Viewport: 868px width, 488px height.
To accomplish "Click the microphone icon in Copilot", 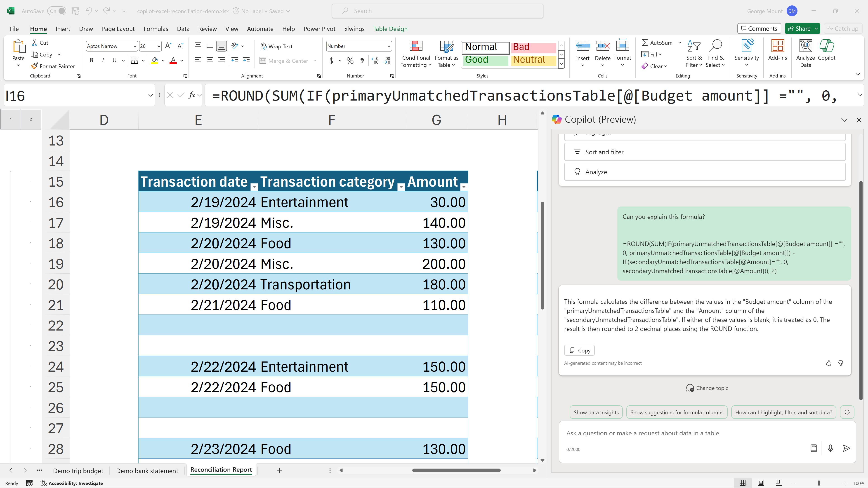I will (830, 448).
